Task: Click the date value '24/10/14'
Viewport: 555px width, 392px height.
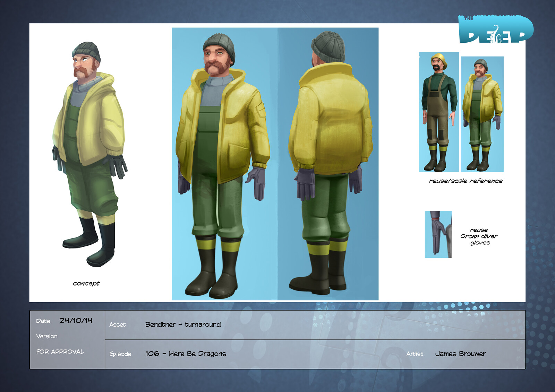Action: click(76, 321)
